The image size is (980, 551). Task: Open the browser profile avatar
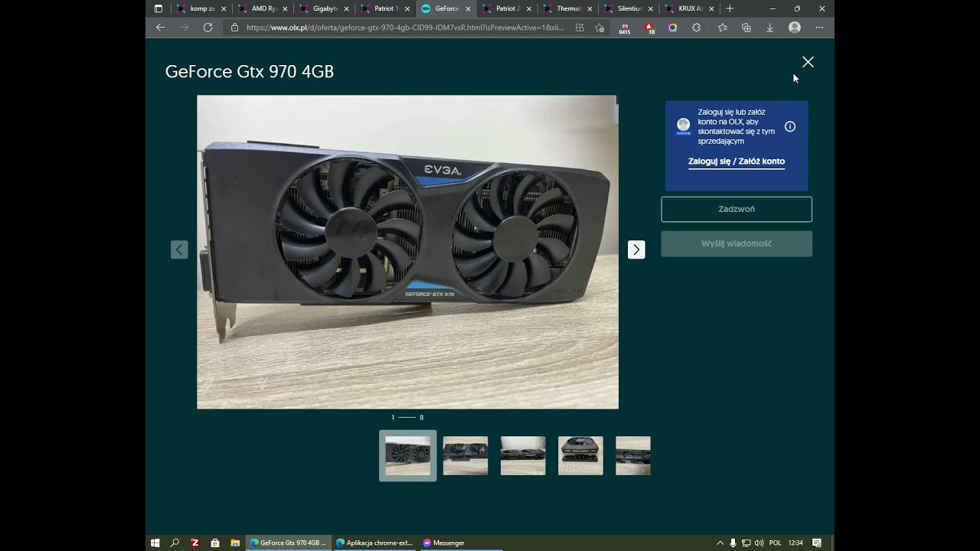point(795,28)
